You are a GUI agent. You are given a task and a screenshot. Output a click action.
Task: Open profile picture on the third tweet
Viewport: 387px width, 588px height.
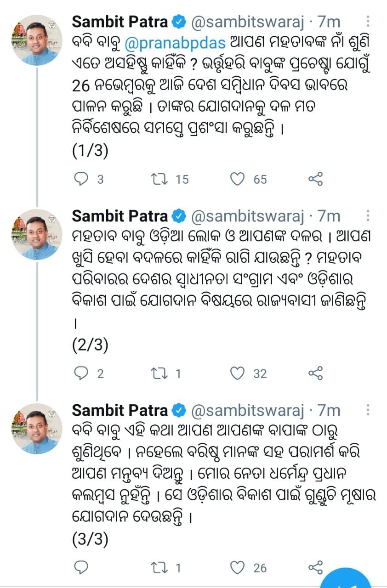tap(37, 429)
